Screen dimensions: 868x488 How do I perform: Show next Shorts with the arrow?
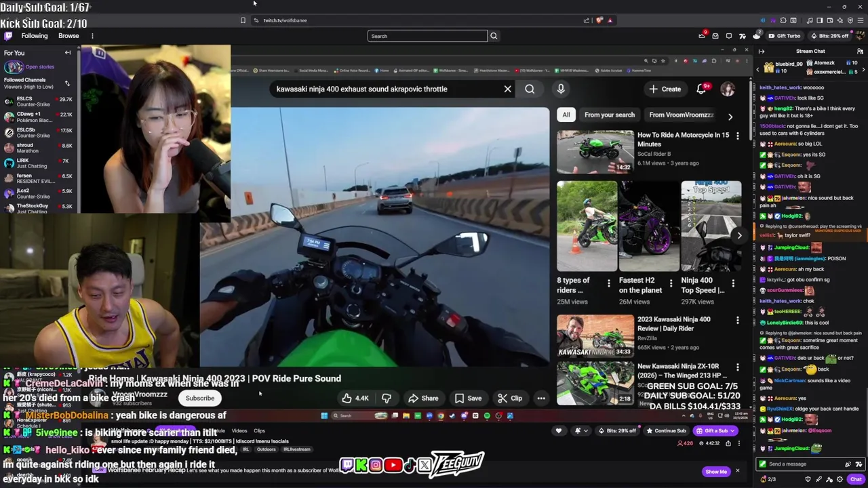739,235
